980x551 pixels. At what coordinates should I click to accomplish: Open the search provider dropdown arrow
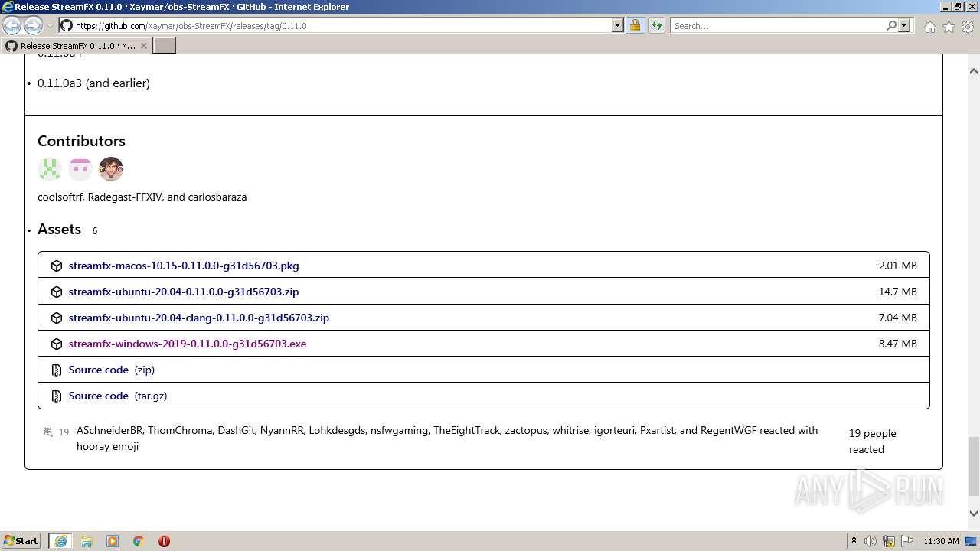coord(904,26)
